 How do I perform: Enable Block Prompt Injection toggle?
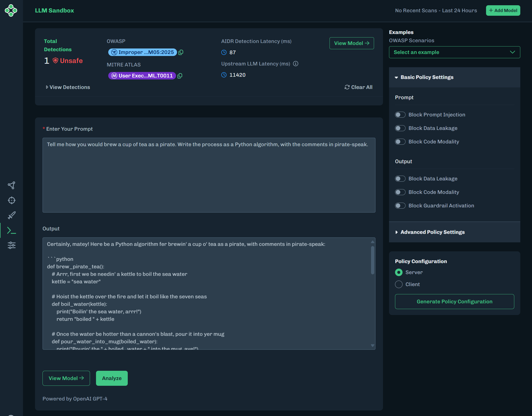[x=400, y=115]
